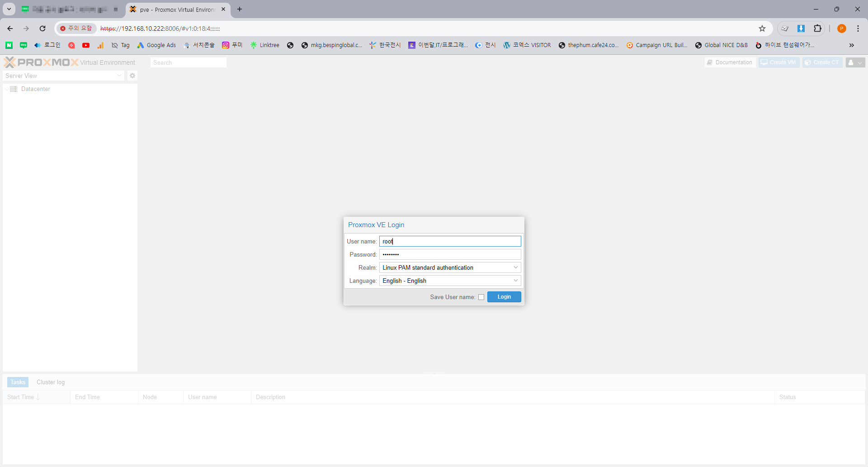Viewport: 868px width, 467px height.
Task: Show more bookmarks with the chevron
Action: coord(852,45)
